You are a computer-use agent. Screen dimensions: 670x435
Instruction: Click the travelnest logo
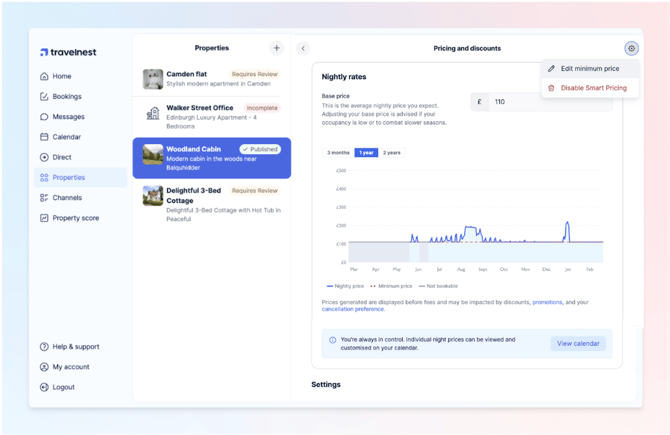pyautogui.click(x=68, y=52)
